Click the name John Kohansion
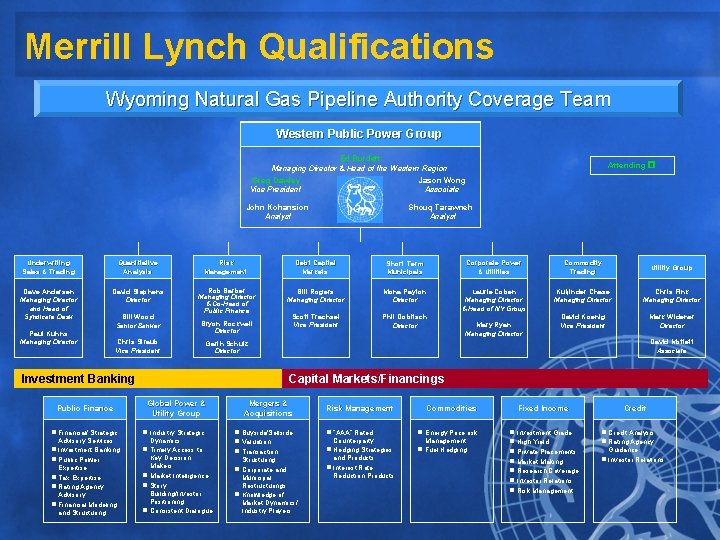 [277, 207]
